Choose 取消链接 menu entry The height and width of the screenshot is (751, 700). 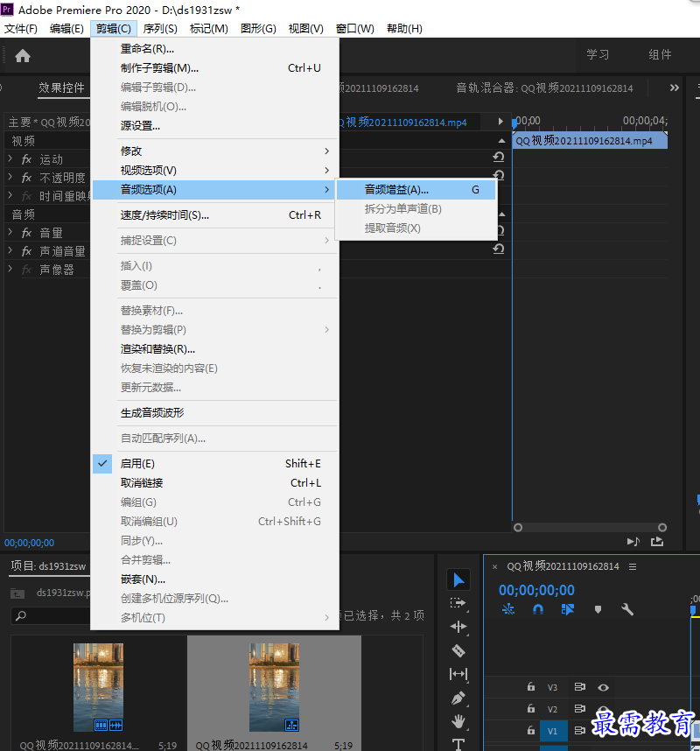215,483
